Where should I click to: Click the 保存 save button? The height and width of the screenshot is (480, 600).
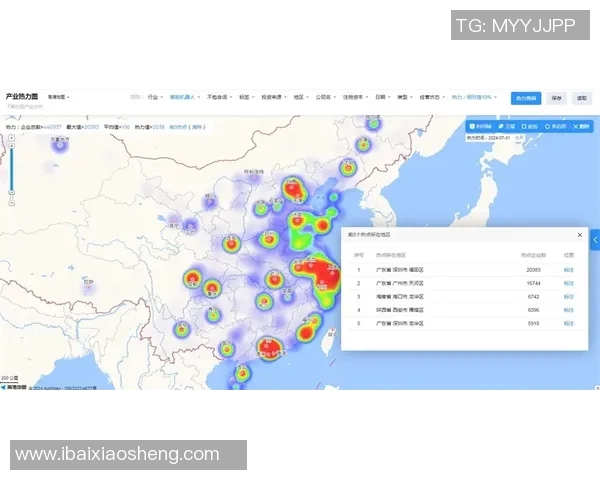(x=556, y=98)
